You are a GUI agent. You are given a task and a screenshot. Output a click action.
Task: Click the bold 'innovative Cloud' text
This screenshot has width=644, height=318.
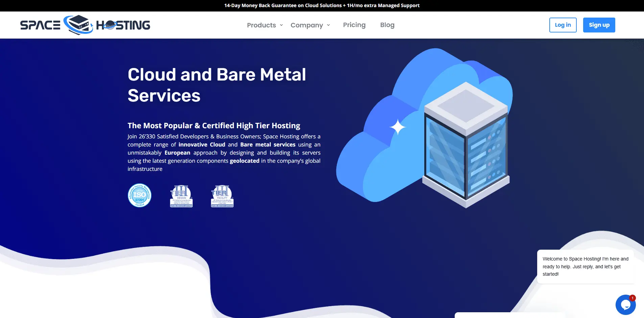point(202,144)
